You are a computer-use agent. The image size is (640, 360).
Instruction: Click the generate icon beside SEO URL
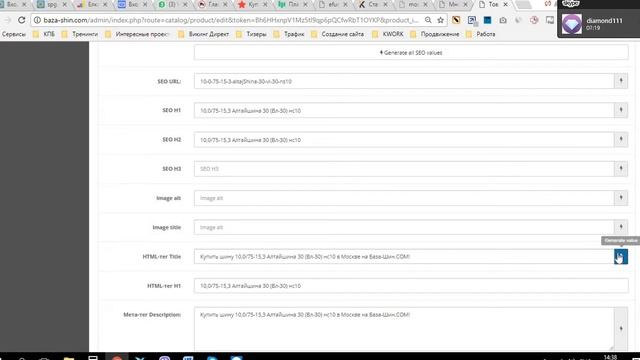[x=621, y=81]
